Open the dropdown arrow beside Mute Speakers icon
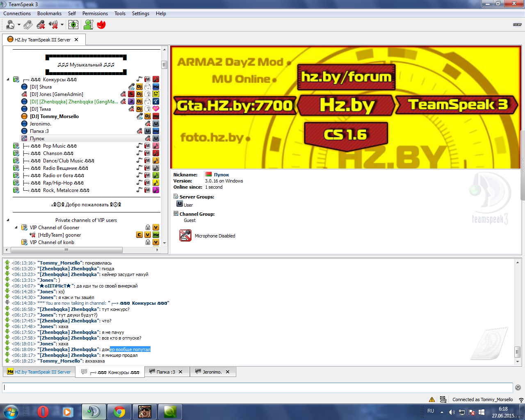 pos(62,25)
